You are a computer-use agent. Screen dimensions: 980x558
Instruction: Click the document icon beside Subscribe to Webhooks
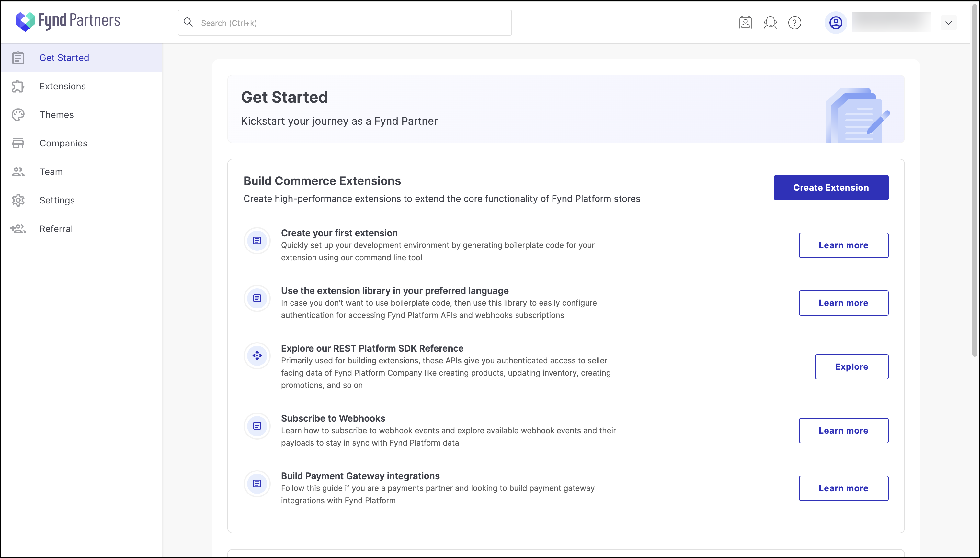(257, 426)
